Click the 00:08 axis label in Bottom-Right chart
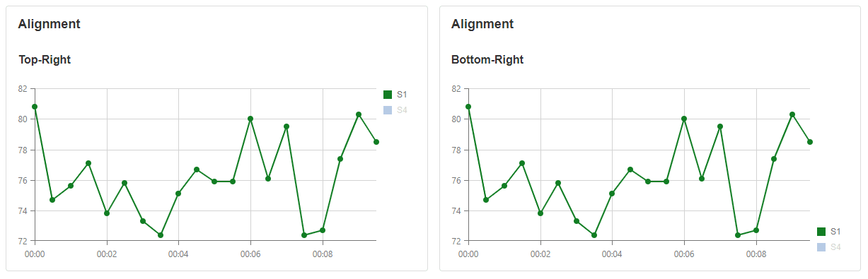This screenshot has height=279, width=868. click(756, 253)
